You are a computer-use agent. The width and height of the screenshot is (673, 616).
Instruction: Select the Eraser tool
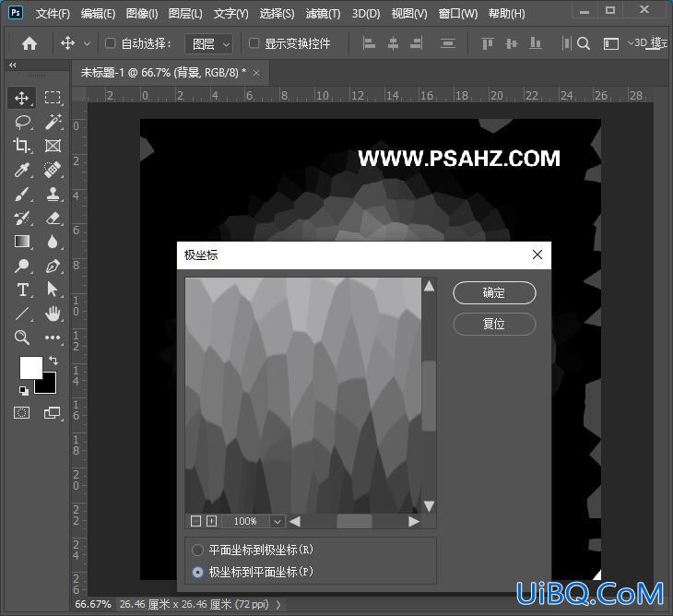(x=53, y=218)
